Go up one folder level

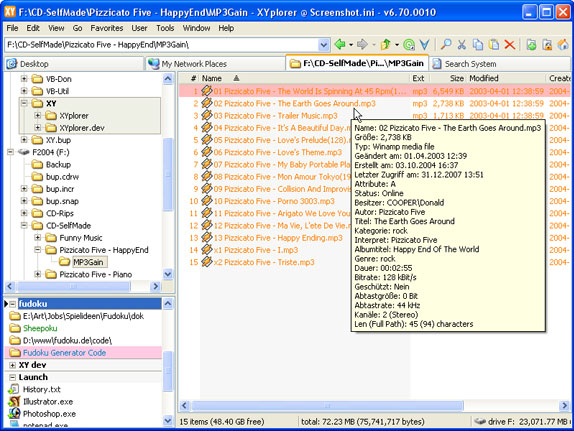(385, 45)
